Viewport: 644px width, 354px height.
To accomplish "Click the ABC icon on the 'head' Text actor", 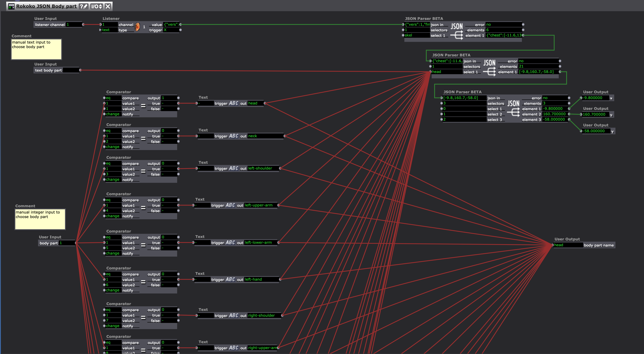I will coord(233,103).
